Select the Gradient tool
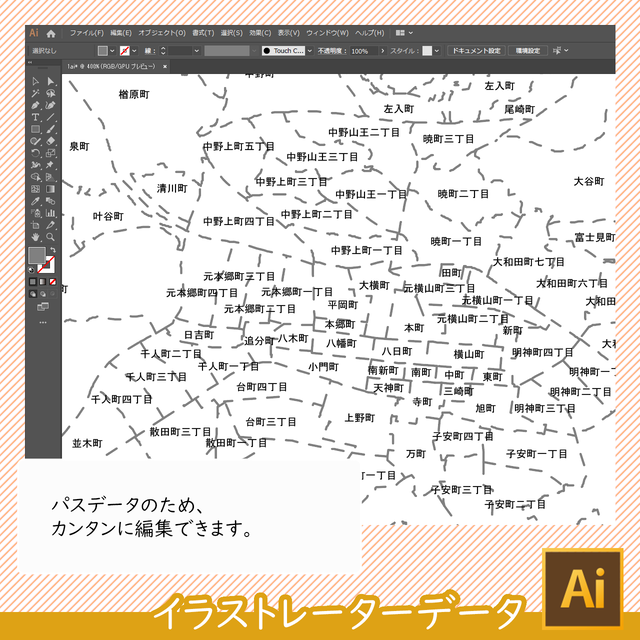This screenshot has height=640, width=640. pos(50,189)
